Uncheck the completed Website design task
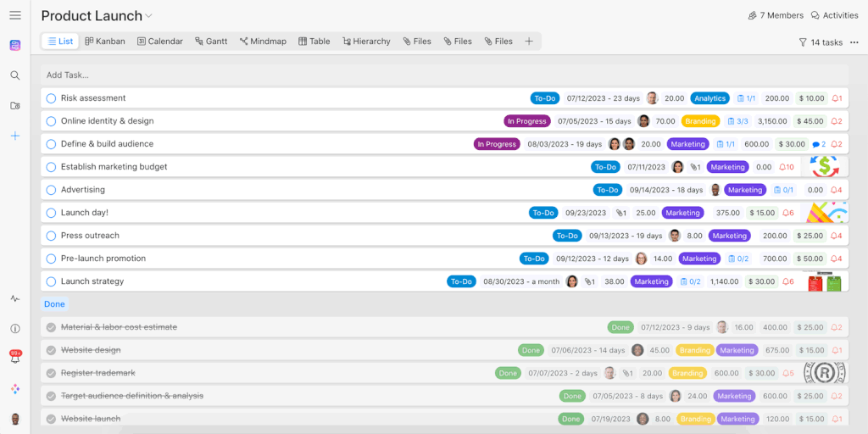Image resolution: width=868 pixels, height=434 pixels. (x=51, y=350)
